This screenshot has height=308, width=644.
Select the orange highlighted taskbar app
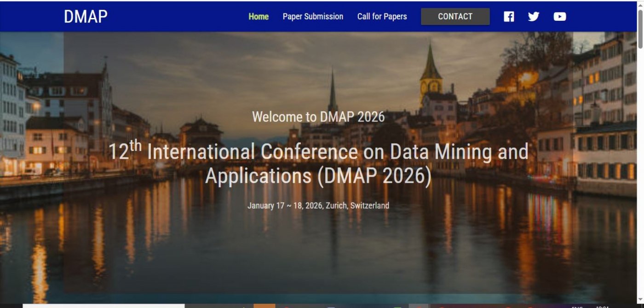(264, 306)
